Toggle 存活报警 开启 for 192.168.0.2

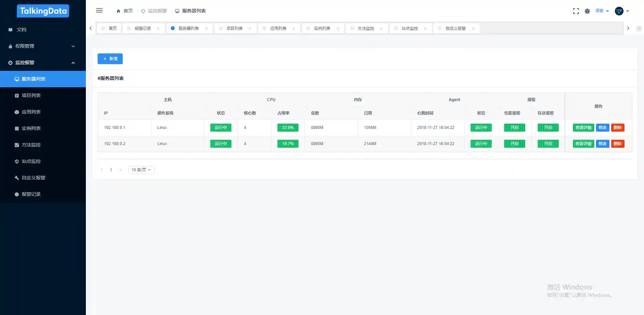tap(548, 144)
